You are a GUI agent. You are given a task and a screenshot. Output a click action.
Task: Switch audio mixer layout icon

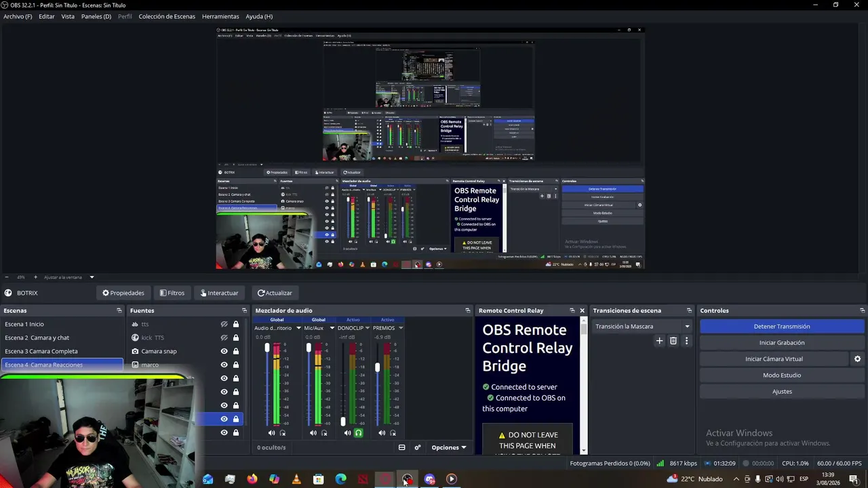click(x=401, y=447)
